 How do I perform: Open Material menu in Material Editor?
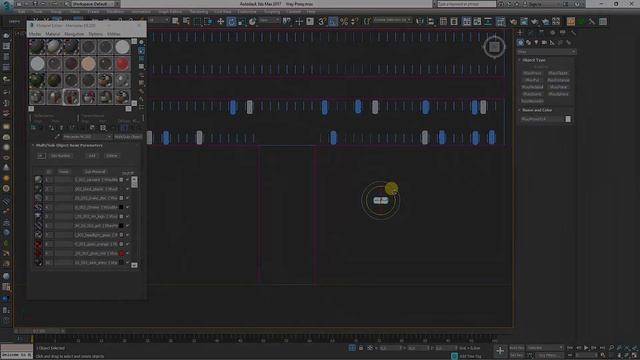(53, 34)
